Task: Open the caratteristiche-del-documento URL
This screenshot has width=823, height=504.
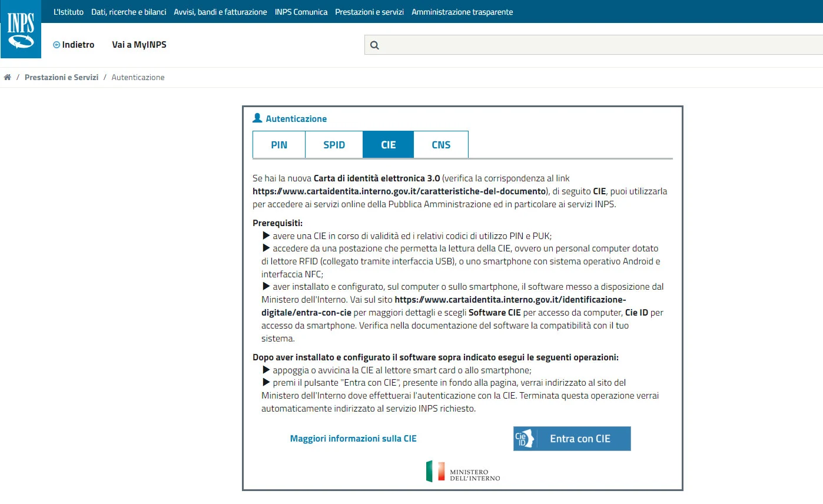Action: coord(399,191)
